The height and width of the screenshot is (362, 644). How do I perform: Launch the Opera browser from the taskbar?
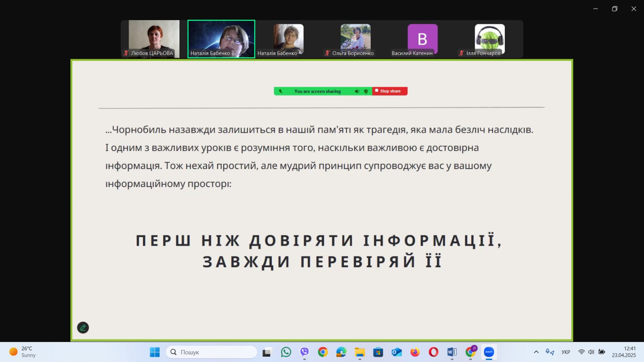433,352
